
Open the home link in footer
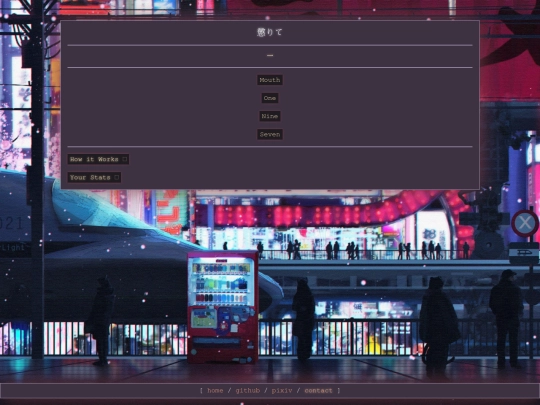click(215, 391)
